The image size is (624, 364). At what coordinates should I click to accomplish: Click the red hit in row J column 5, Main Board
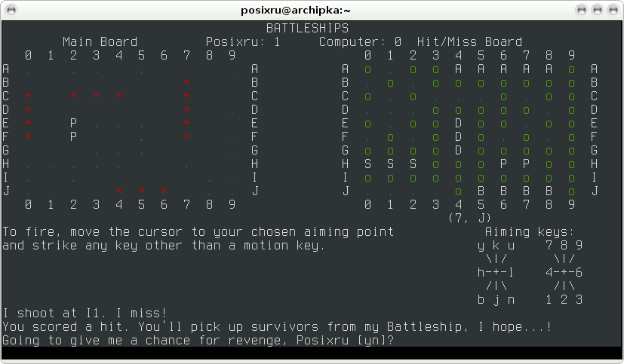[141, 191]
